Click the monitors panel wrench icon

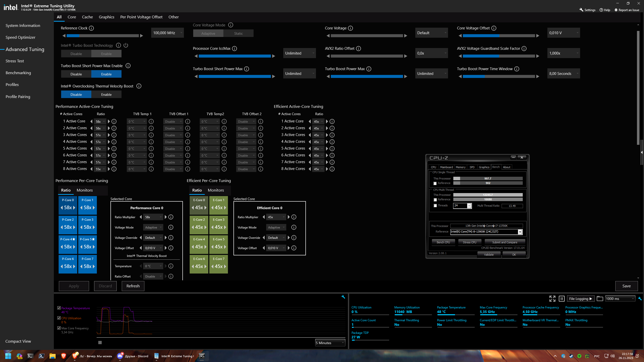640,299
